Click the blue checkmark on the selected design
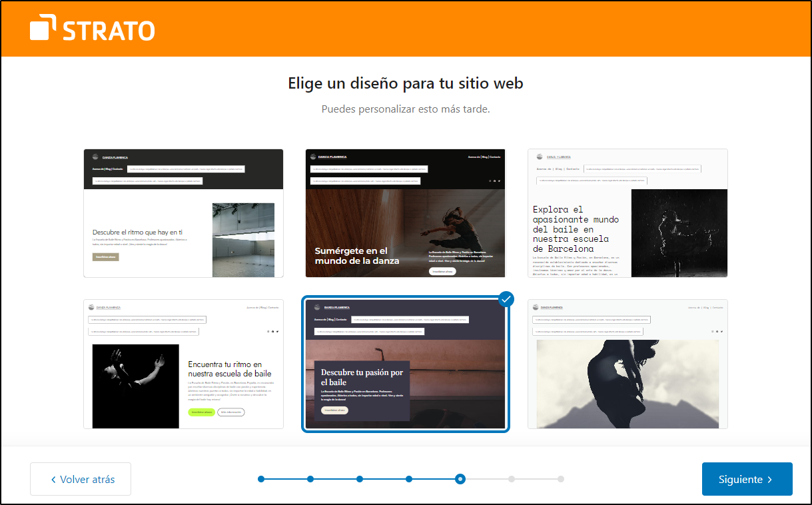Viewport: 812px width, 505px height. [506, 299]
